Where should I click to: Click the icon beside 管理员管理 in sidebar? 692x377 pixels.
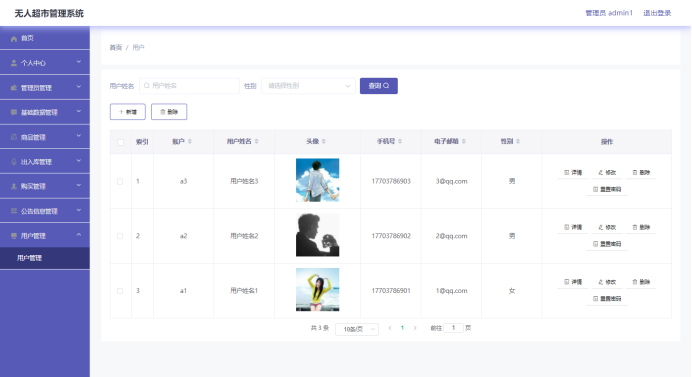pyautogui.click(x=14, y=88)
